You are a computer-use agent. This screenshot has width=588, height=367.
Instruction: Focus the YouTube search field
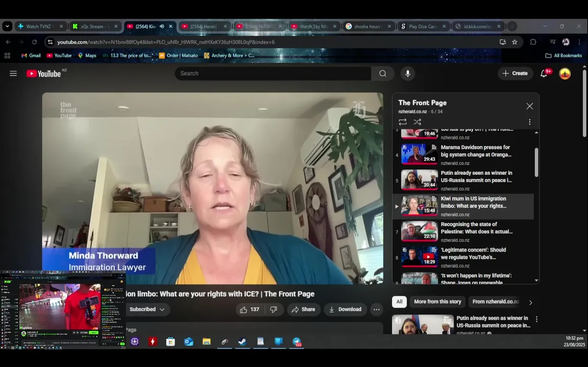pyautogui.click(x=274, y=73)
